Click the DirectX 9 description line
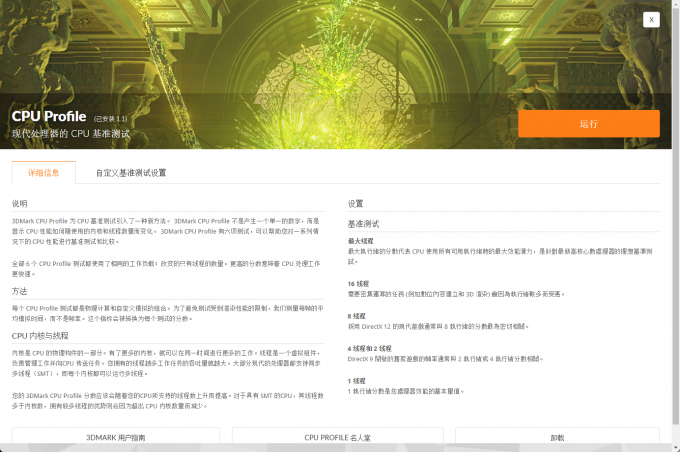The height and width of the screenshot is (452, 680). tap(445, 359)
